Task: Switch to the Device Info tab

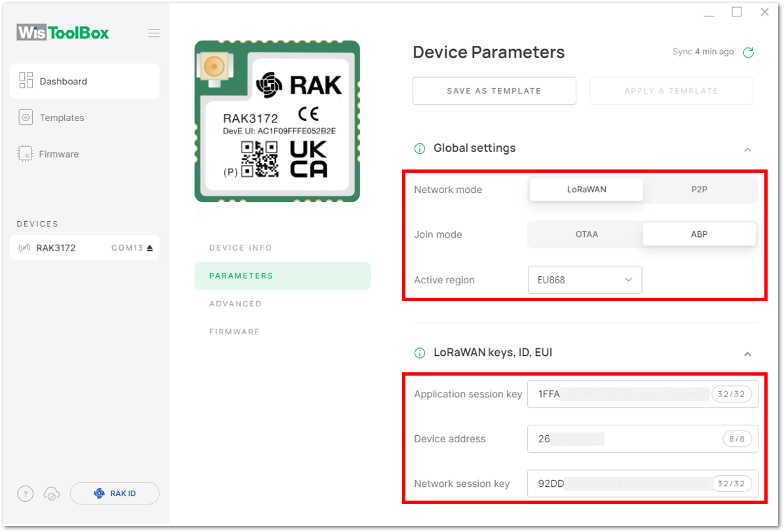Action: (x=240, y=248)
